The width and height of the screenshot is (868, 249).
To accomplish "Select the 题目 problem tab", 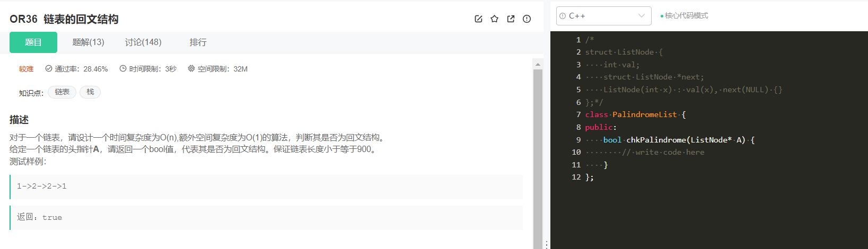I will click(33, 42).
